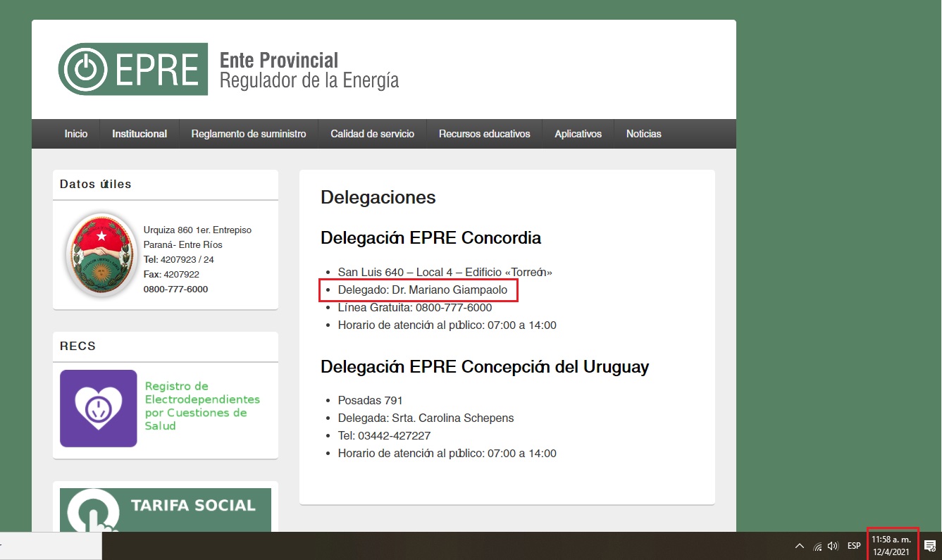Viewport: 942px width, 560px height.
Task: Open the taskbar clock and date
Action: [x=891, y=545]
